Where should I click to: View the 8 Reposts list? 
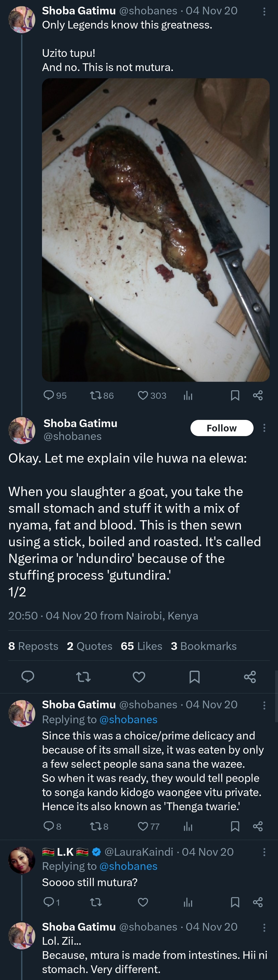33,646
